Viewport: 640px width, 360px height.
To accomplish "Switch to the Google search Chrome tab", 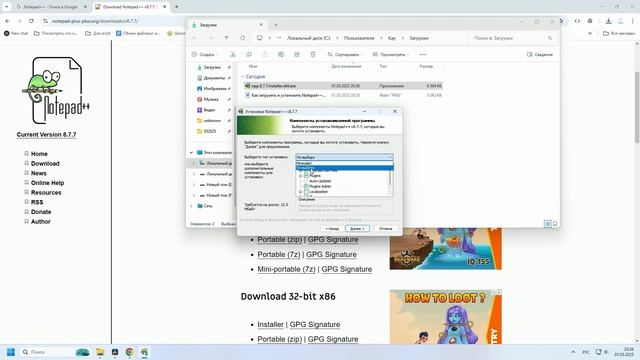I will click(x=50, y=7).
